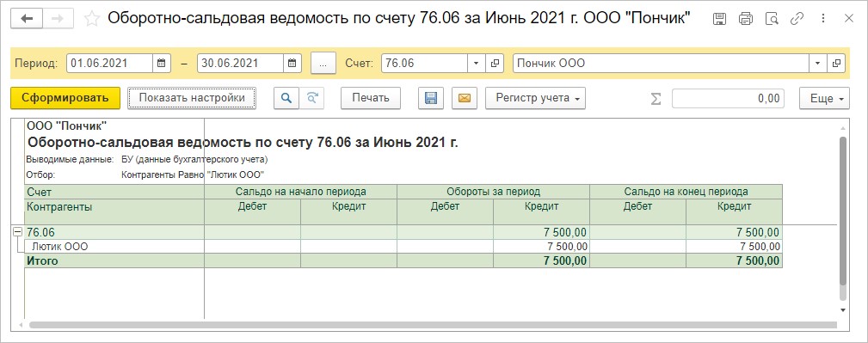Screen dimensions: 868x343
Task: Click the sum field showing 0,00
Action: [x=728, y=99]
